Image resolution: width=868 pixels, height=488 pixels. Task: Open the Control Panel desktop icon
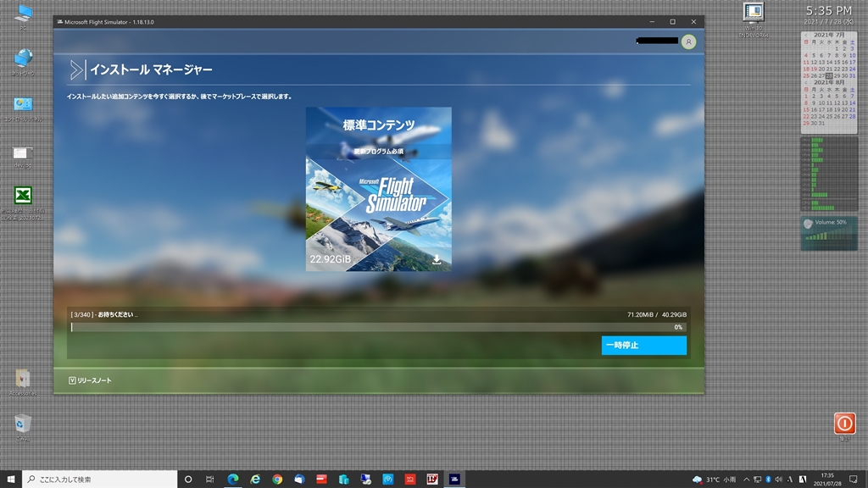point(23,108)
